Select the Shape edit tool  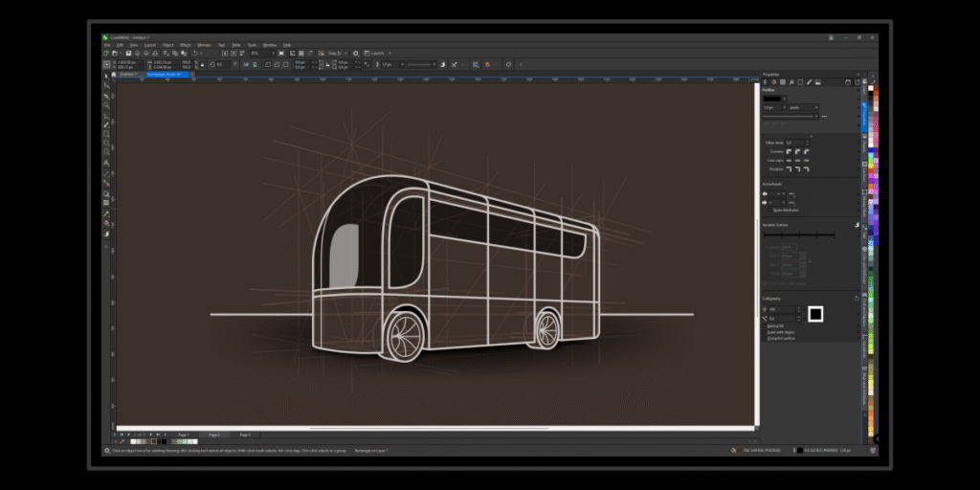click(106, 84)
